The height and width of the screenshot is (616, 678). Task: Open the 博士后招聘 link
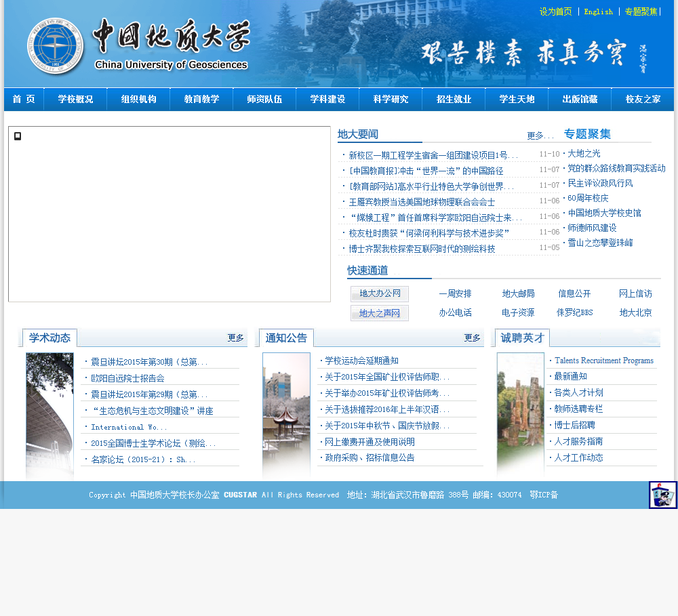575,426
